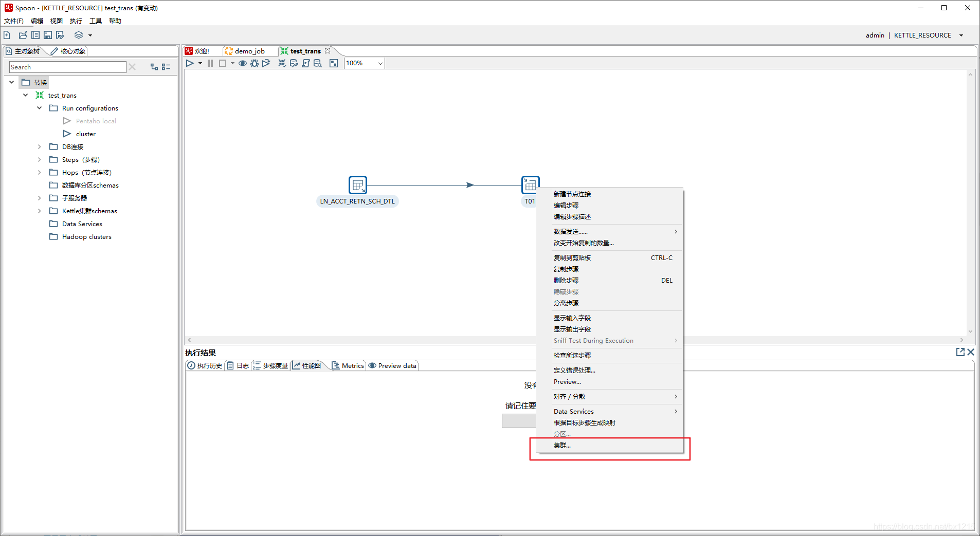Switch to Metrics results tab
The height and width of the screenshot is (536, 980).
pyautogui.click(x=348, y=365)
